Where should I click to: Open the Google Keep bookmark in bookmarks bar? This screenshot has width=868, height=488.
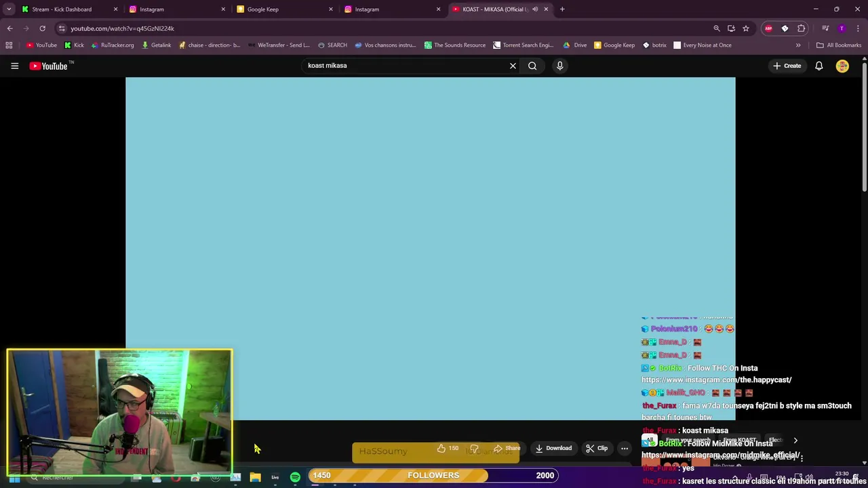click(614, 45)
